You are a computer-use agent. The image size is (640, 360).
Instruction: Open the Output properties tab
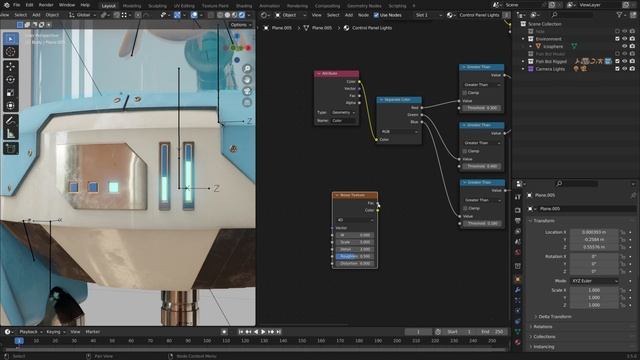click(518, 221)
